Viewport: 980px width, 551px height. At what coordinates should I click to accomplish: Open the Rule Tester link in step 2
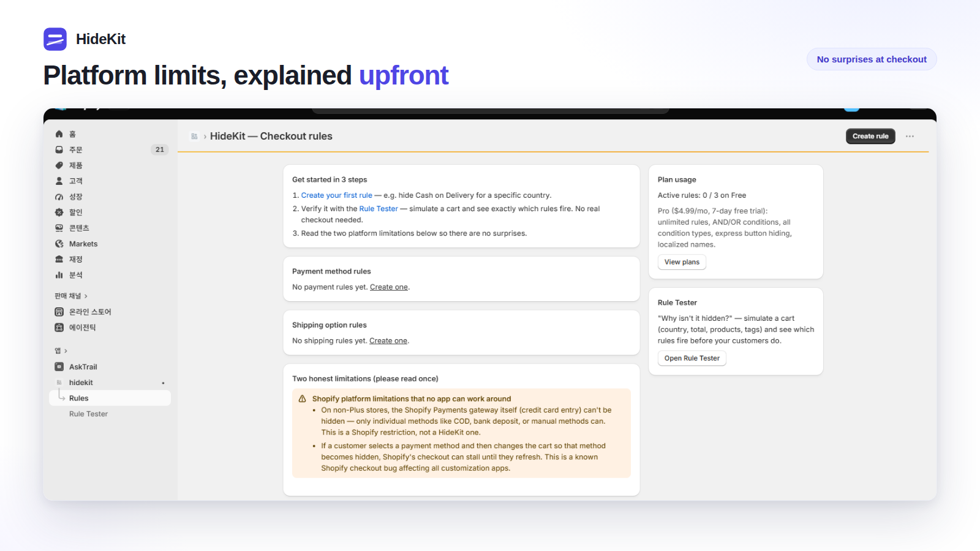coord(379,209)
